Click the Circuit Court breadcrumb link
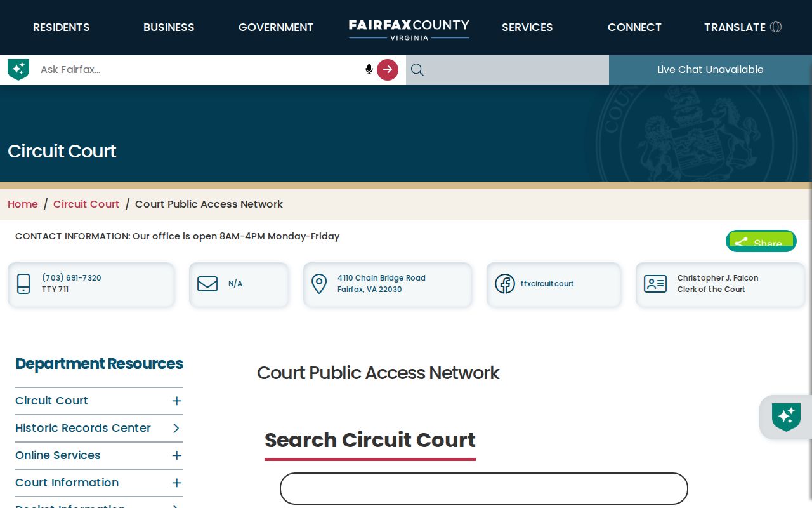812x508 pixels. tap(86, 204)
